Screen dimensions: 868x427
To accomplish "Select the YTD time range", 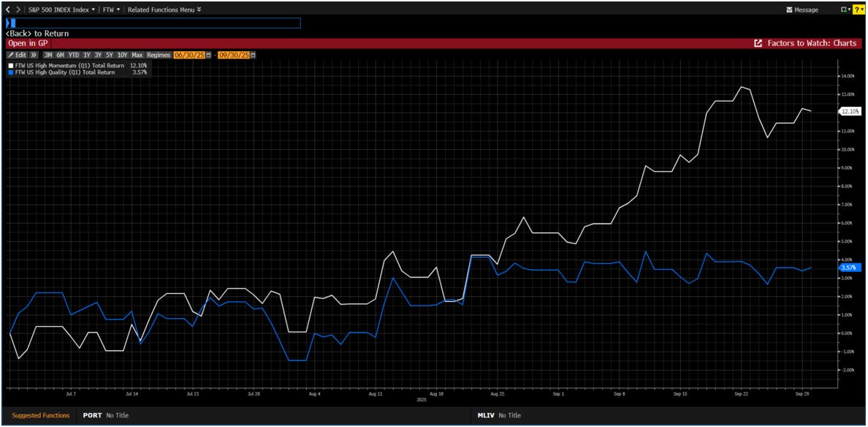I will click(x=74, y=55).
